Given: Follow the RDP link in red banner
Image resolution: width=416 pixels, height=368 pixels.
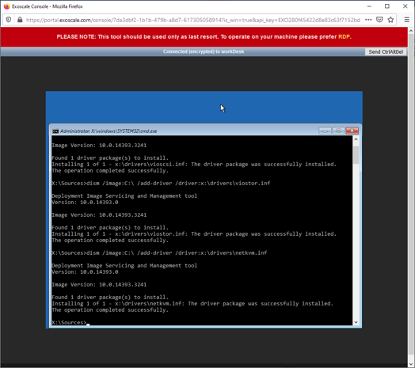Looking at the screenshot, I should (x=344, y=37).
